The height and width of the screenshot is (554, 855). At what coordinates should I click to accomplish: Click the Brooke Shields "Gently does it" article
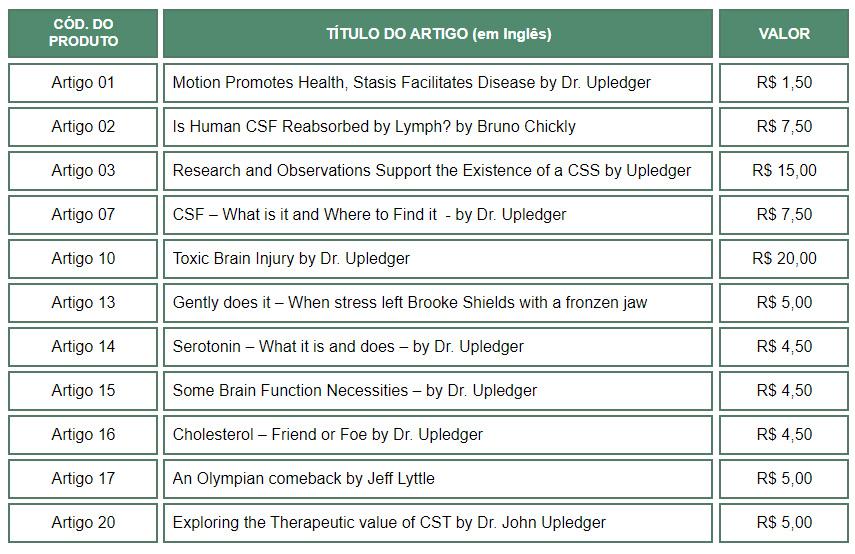pyautogui.click(x=410, y=302)
